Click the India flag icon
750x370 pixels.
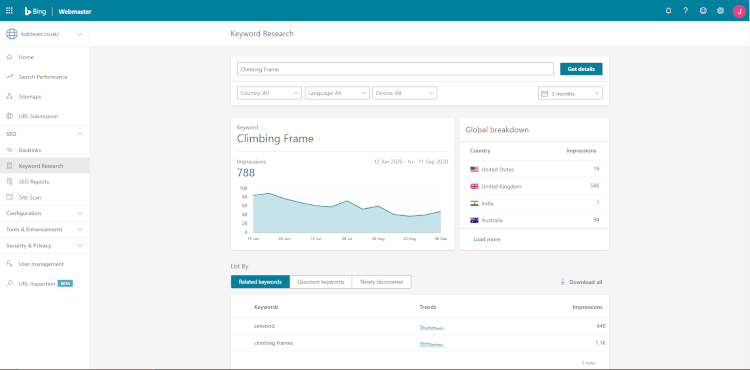pos(474,203)
